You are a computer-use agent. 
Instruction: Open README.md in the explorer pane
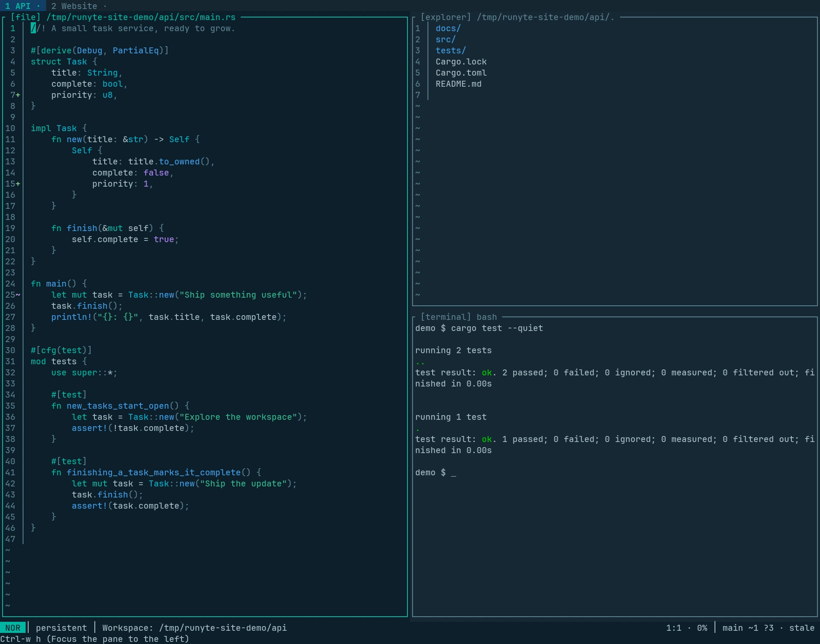point(458,84)
